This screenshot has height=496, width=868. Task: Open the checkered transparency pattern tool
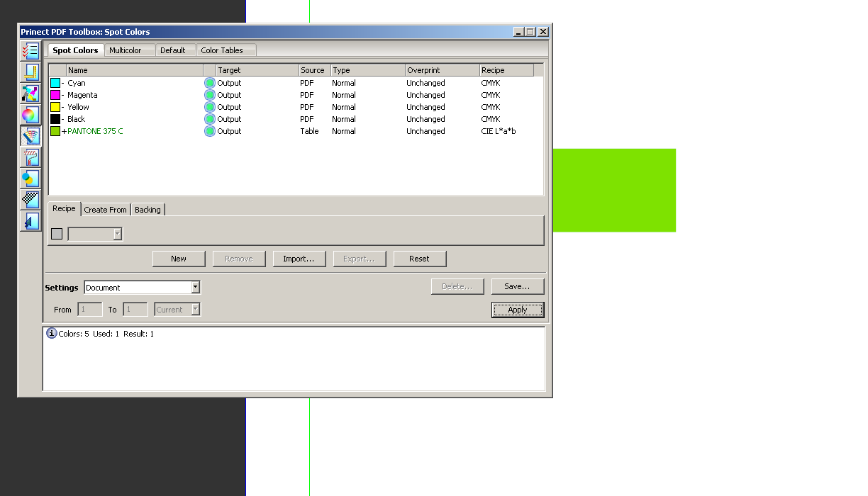click(x=30, y=200)
